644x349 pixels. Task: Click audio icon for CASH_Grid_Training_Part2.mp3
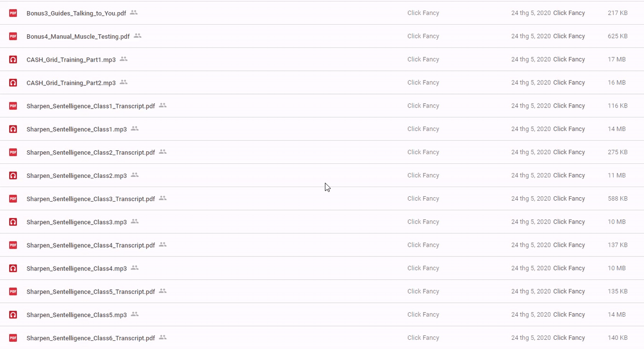[13, 83]
